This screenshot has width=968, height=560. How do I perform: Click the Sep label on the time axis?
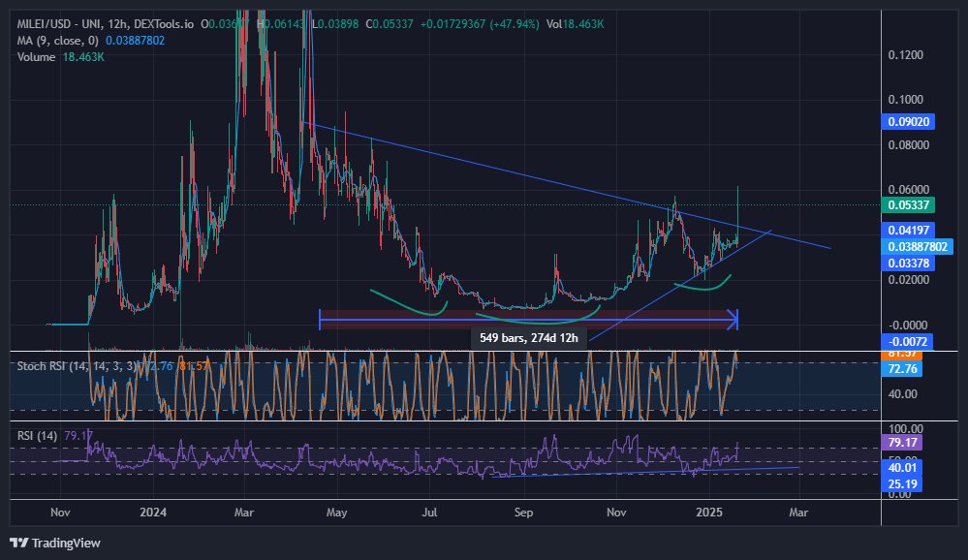point(523,512)
